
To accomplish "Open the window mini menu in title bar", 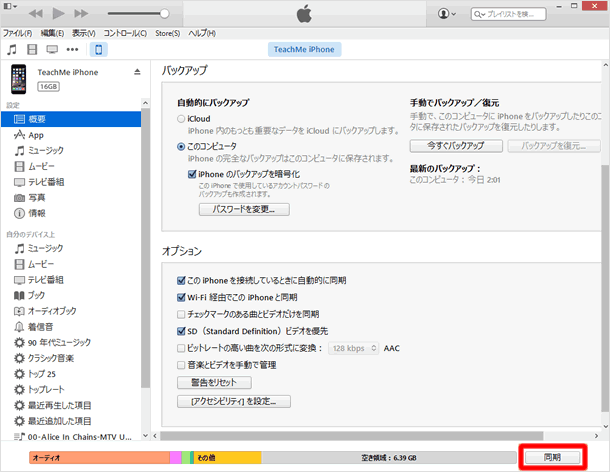I will [10, 6].
